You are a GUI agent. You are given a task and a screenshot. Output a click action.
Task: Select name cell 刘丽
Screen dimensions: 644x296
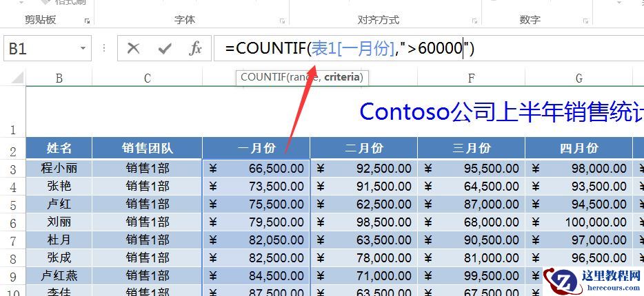(59, 222)
